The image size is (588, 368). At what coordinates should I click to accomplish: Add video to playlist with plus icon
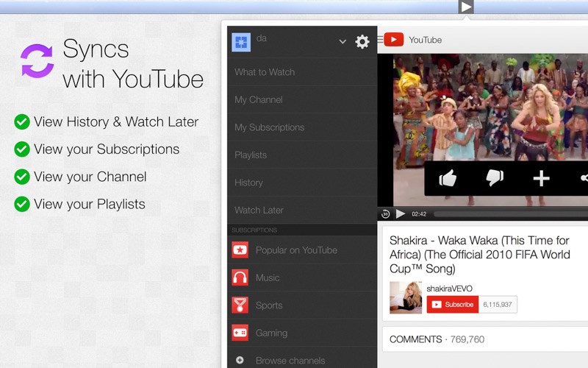542,178
